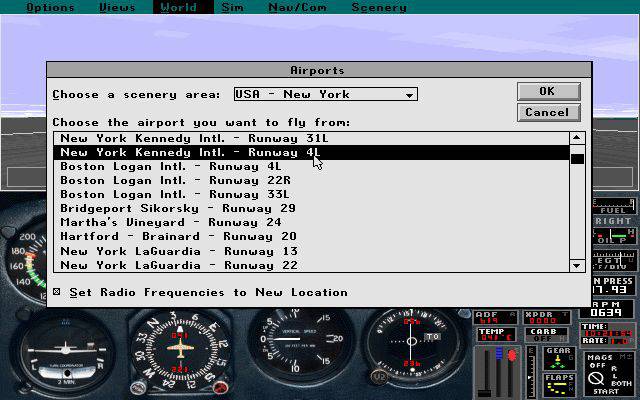Click the FUEL gauge
640x400 pixels.
coord(613,206)
